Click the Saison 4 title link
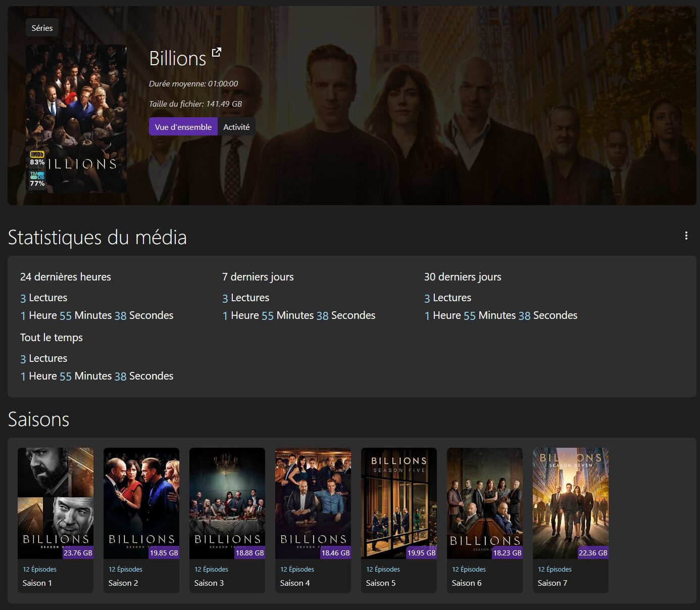700x610 pixels. point(295,583)
